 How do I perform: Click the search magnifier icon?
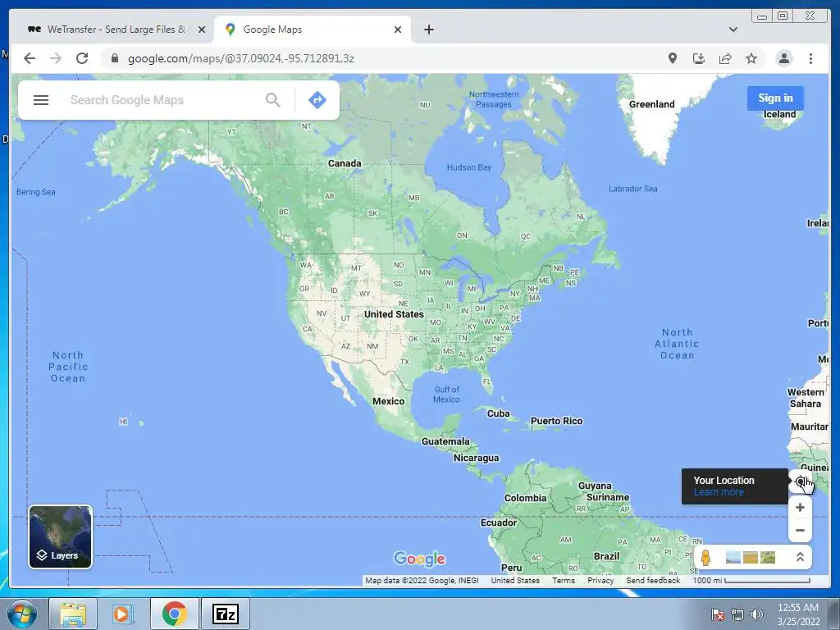(x=272, y=100)
